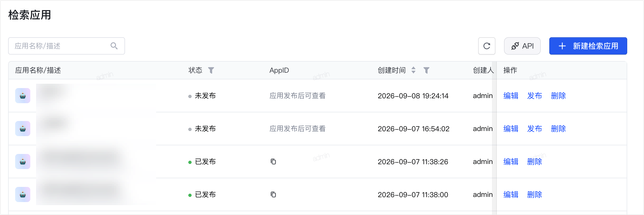Click the AppID column header
Viewport: 644px width, 215px height.
coord(279,70)
